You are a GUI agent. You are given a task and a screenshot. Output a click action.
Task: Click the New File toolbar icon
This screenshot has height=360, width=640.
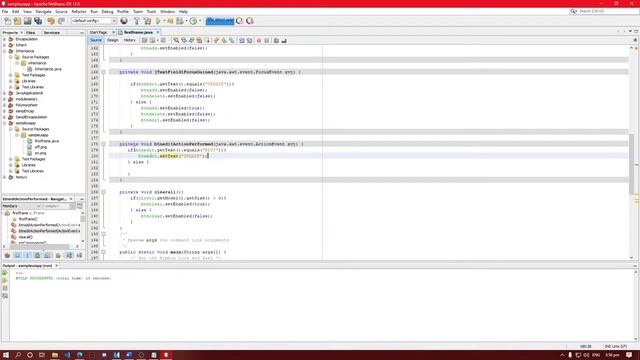click(x=7, y=21)
